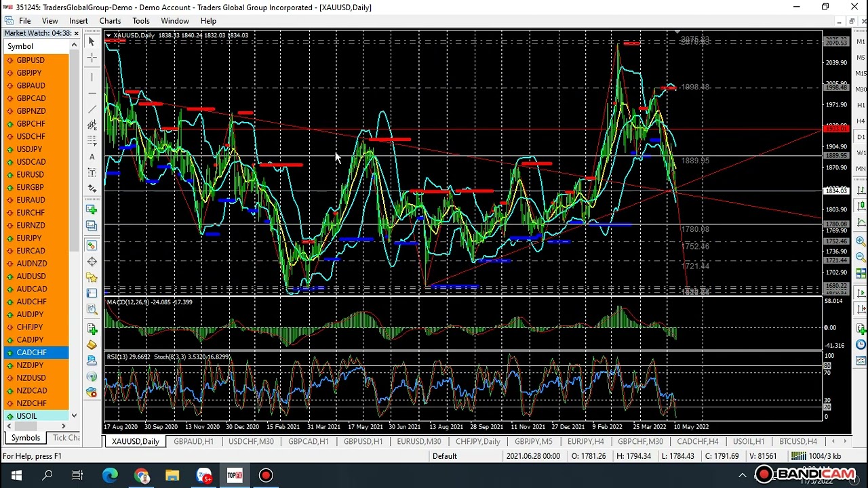The image size is (868, 488).
Task: Select the Crosshair tool
Action: [x=92, y=58]
